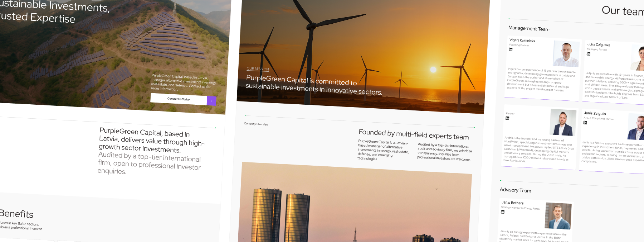Open Janis Zvigulis' LinkedIn icon
Screen dimensions: 644x242
click(585, 123)
